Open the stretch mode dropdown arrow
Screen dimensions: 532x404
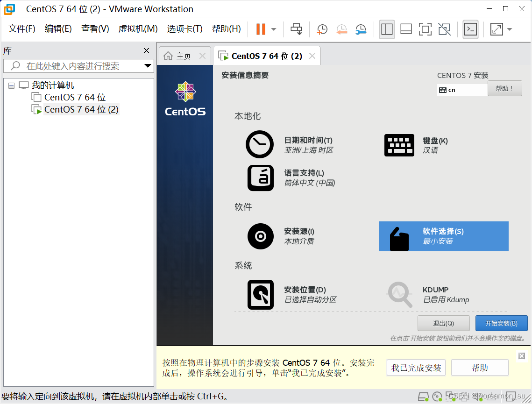(x=509, y=29)
